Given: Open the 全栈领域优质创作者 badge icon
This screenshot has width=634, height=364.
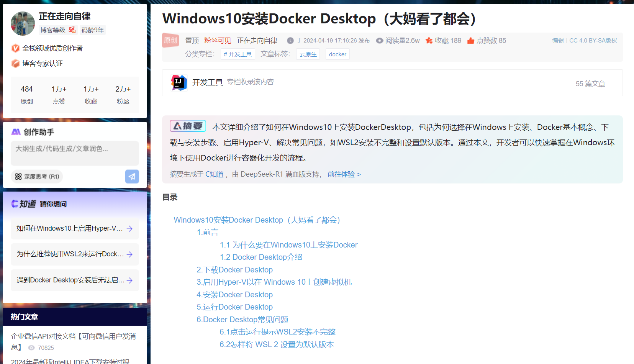Looking at the screenshot, I should (15, 48).
